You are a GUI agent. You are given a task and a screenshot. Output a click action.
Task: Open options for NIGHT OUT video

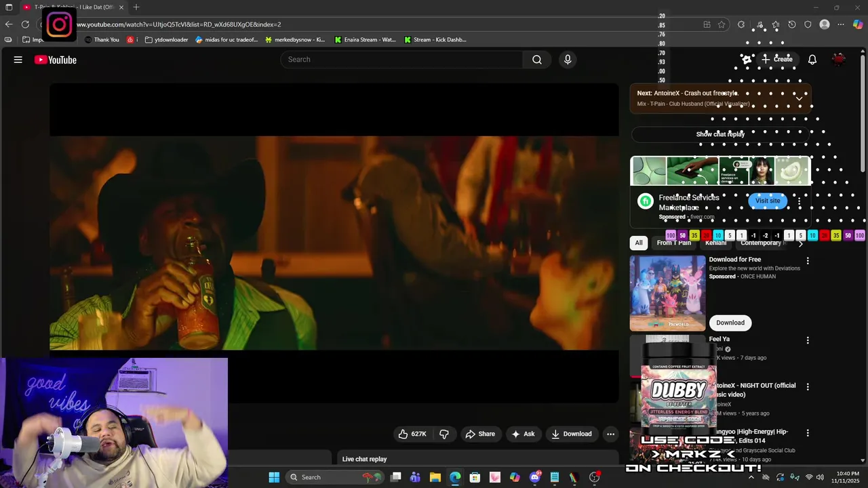click(807, 386)
